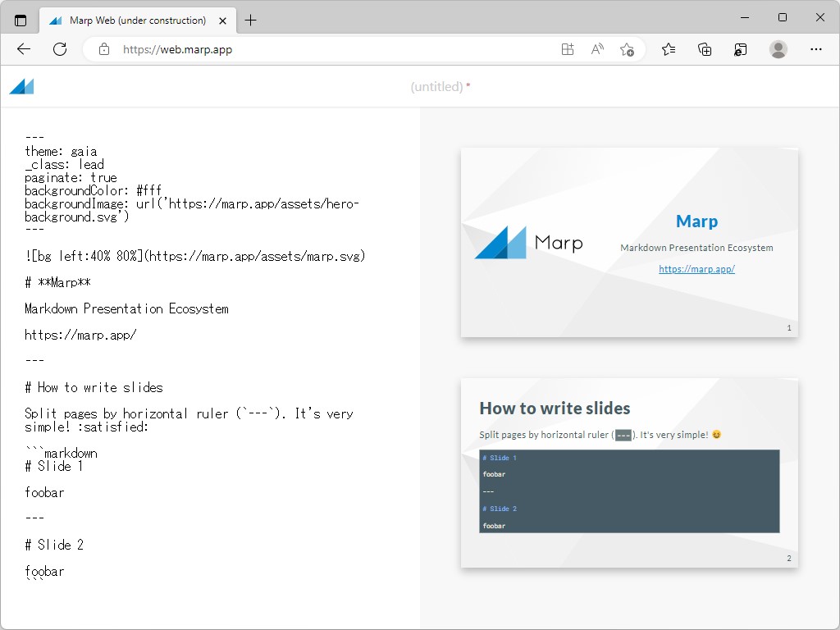The image size is (840, 630).
Task: Rename the (untitled) presentation title
Action: point(441,86)
